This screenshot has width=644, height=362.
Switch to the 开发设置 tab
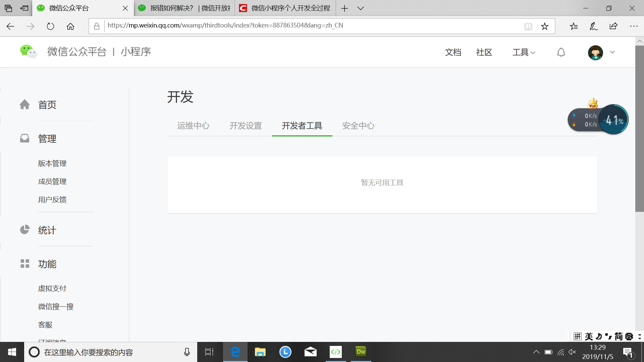pos(246,126)
